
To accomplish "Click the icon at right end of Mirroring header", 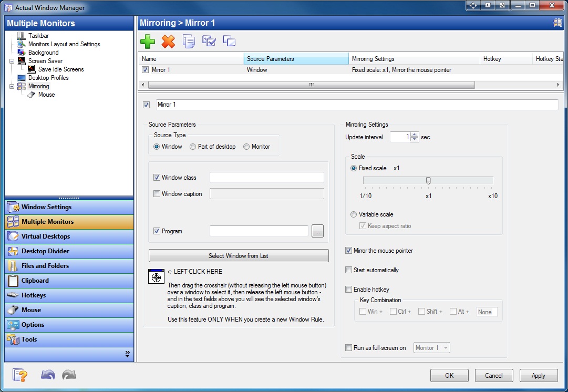I will click(x=558, y=23).
